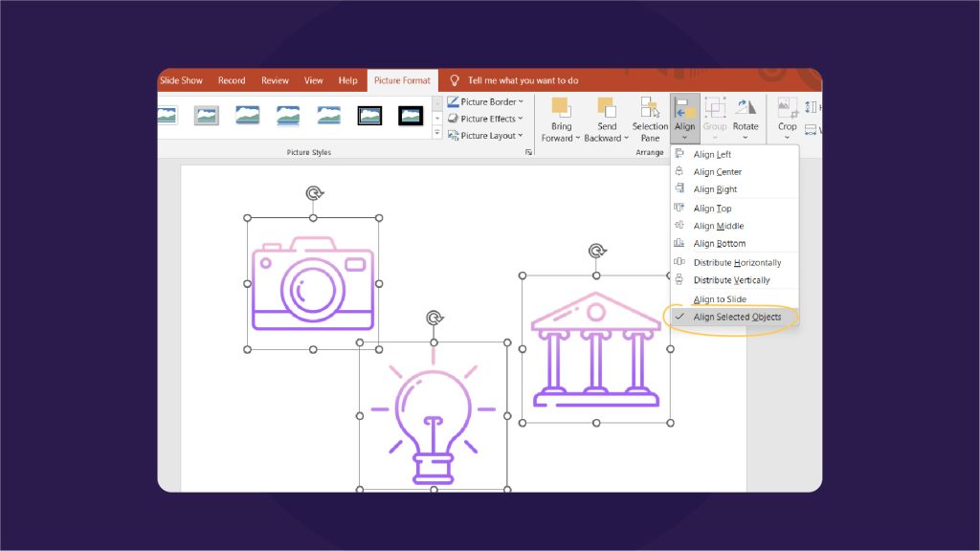The height and width of the screenshot is (551, 980).
Task: Open the Picture Border dropdown
Action: point(485,101)
